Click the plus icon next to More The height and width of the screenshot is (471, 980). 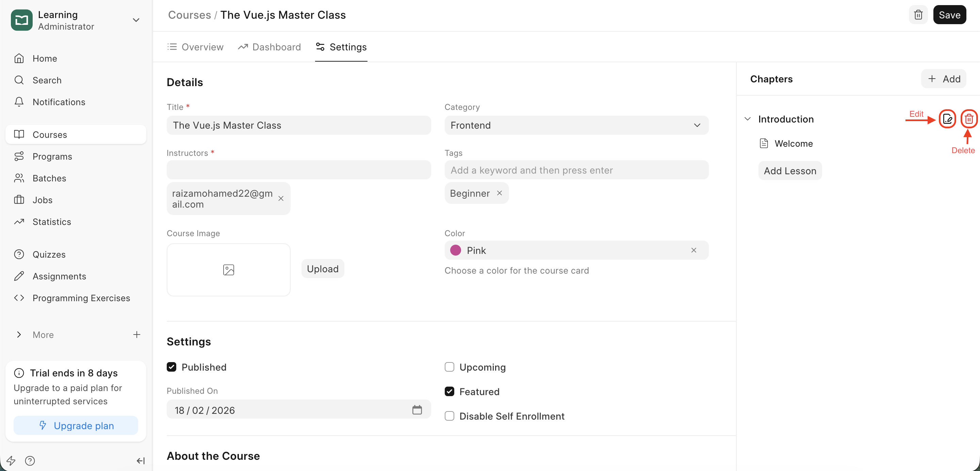point(136,335)
